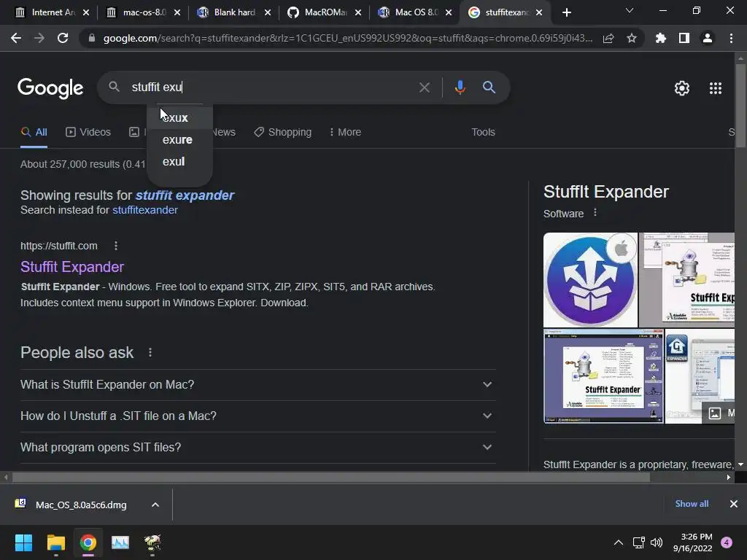This screenshot has width=747, height=560.
Task: Switch to the Videos results tab
Action: coord(88,133)
